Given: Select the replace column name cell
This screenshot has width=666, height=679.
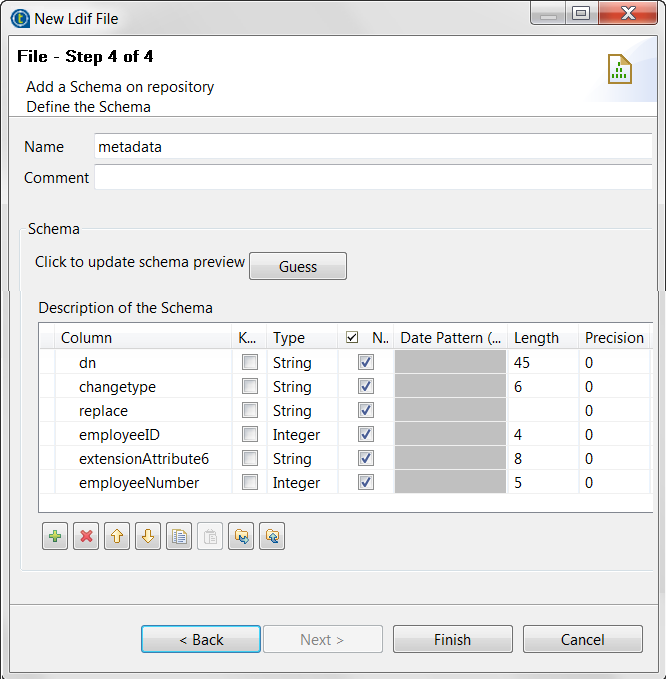Looking at the screenshot, I should (x=143, y=411).
